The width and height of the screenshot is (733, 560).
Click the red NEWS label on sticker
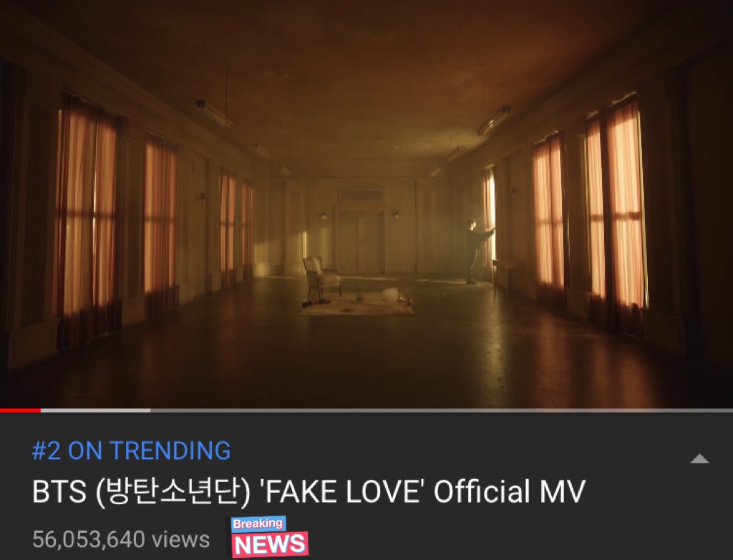coord(270,544)
